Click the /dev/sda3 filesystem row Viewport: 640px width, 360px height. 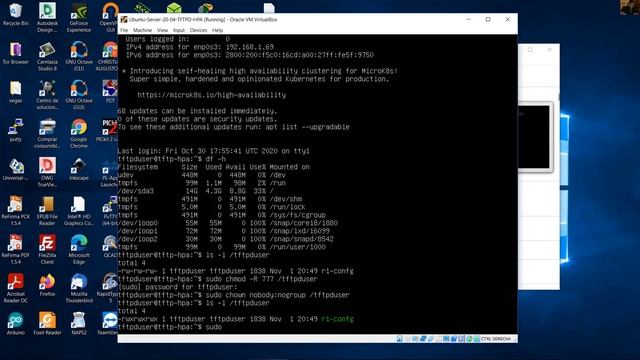coord(196,191)
